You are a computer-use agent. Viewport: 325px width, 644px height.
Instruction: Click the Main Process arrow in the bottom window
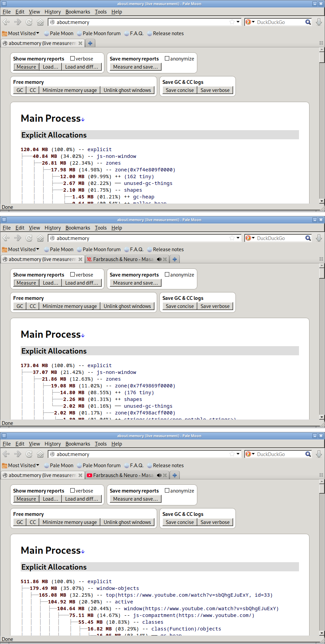pos(83,551)
